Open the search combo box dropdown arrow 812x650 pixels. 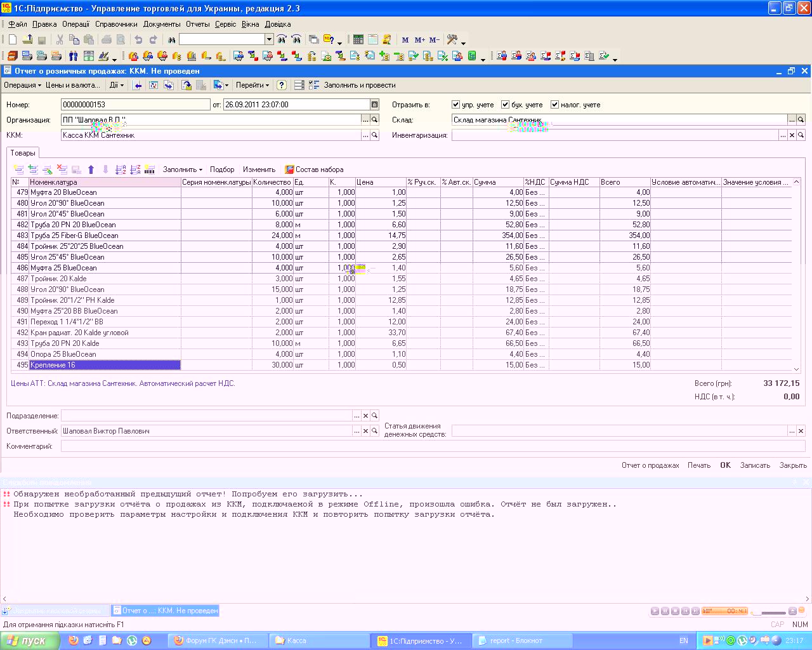coord(269,39)
